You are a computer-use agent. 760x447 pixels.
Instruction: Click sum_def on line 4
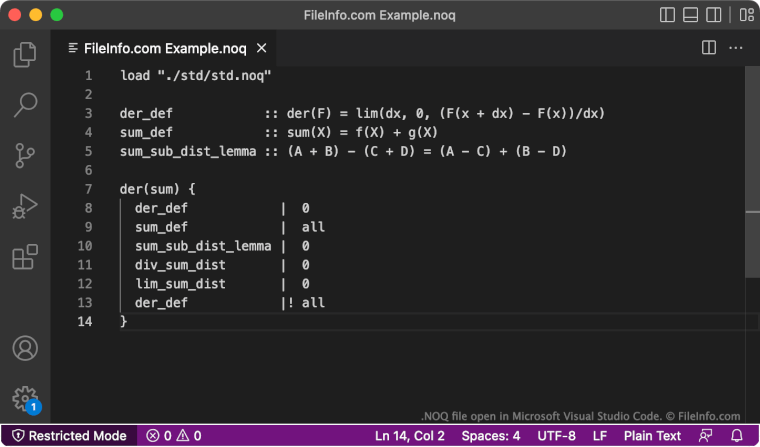[x=146, y=132]
